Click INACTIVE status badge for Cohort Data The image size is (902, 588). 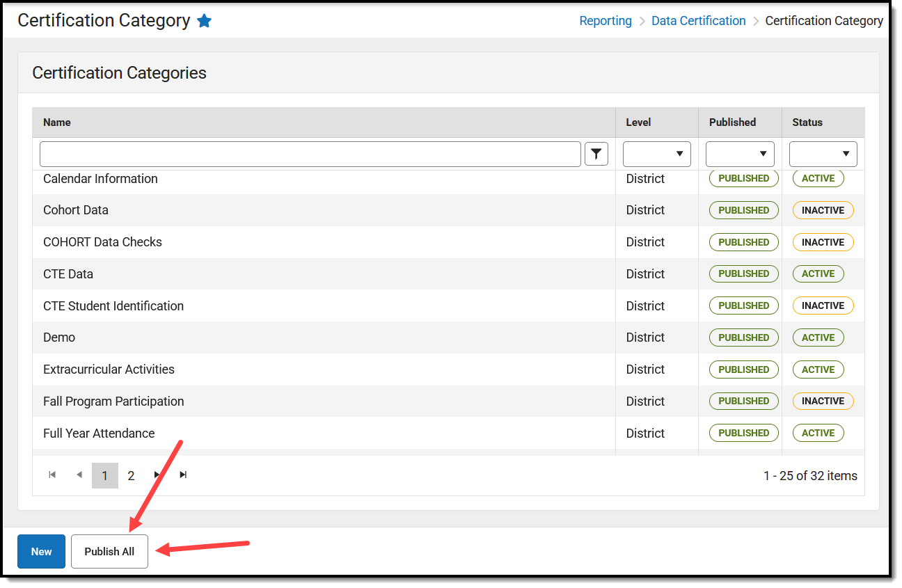823,210
